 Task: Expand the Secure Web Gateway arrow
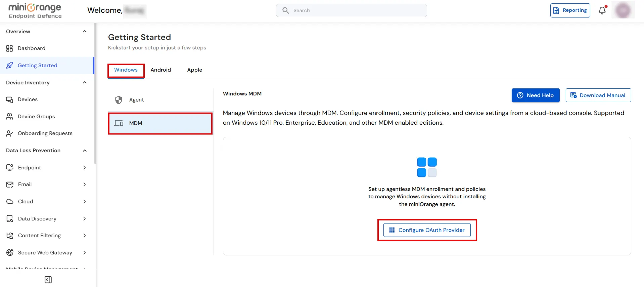[x=84, y=253]
